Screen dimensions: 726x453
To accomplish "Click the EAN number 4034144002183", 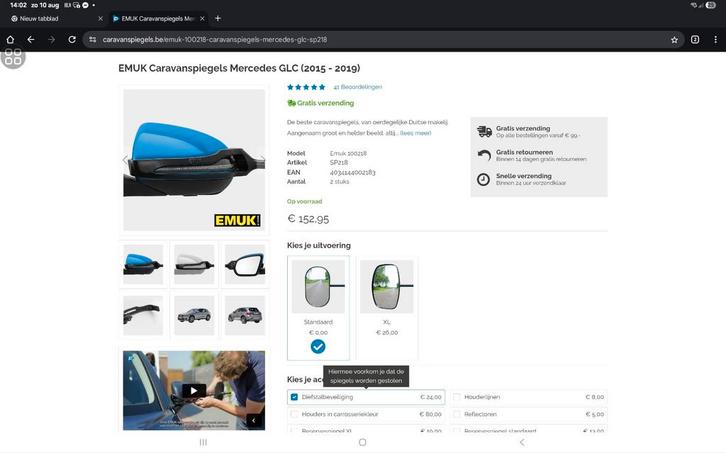I will [352, 172].
